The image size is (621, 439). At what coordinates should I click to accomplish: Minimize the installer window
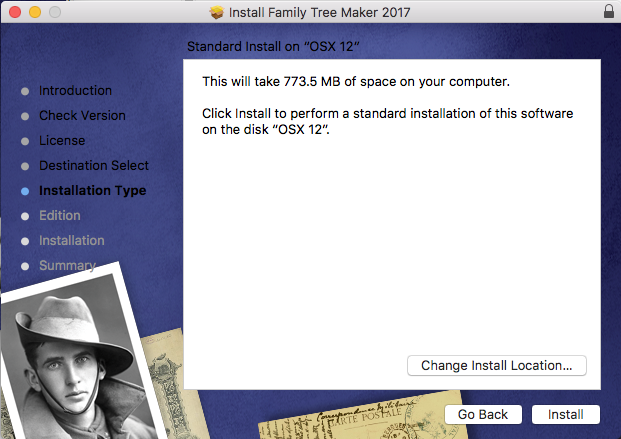(35, 12)
